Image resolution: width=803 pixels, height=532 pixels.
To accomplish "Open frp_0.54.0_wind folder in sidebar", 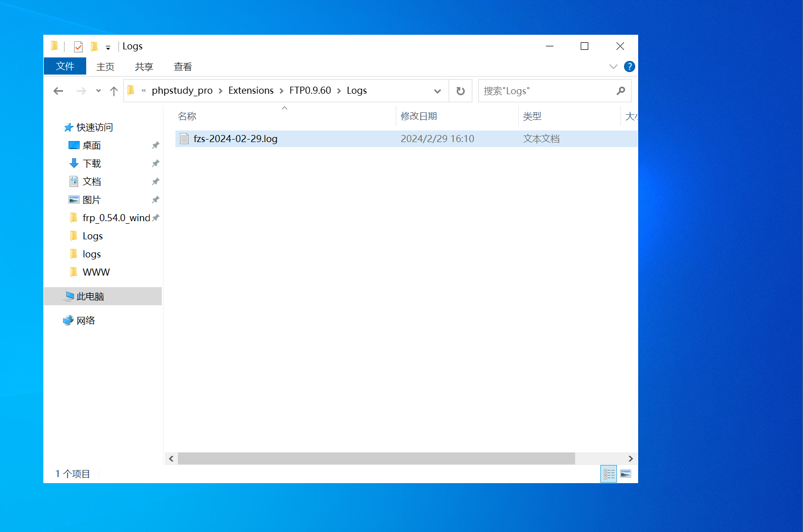I will (x=116, y=218).
